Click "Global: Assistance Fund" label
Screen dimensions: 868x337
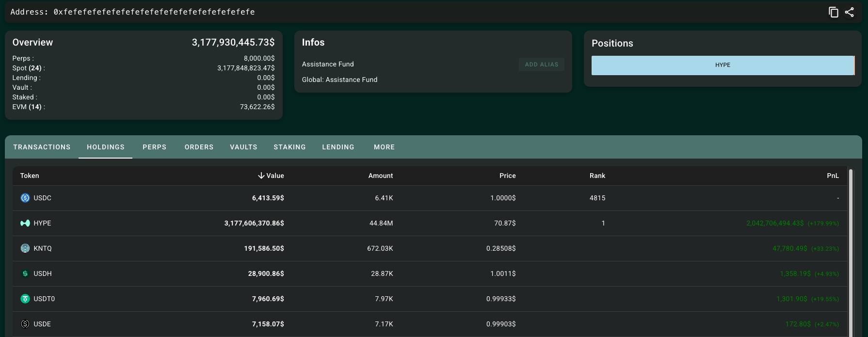tap(339, 80)
